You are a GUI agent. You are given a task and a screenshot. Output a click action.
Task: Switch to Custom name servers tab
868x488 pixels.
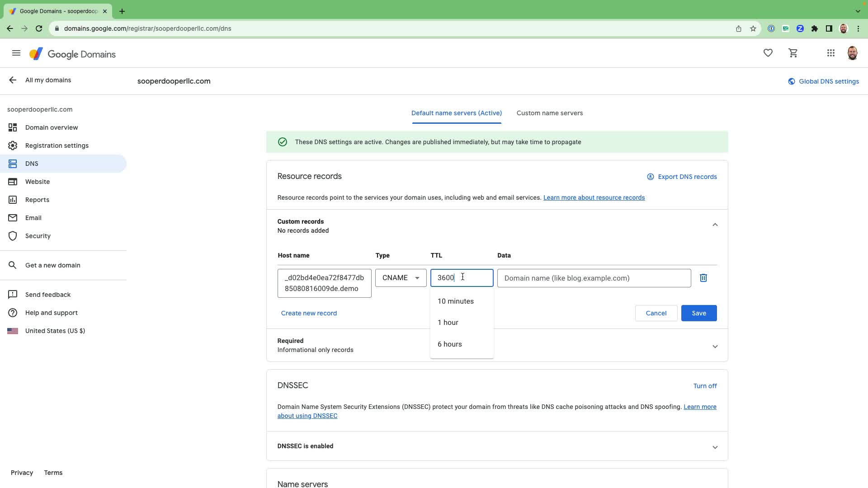click(549, 113)
